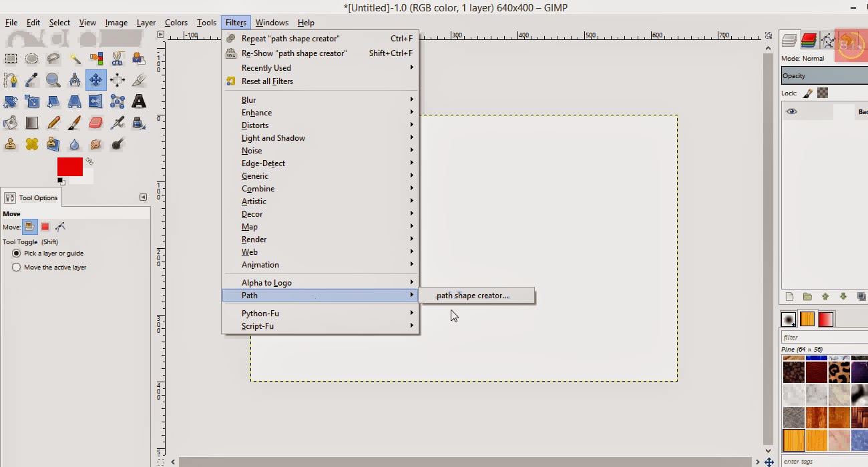The width and height of the screenshot is (868, 467).
Task: Select the Color Picker tool
Action: (31, 79)
